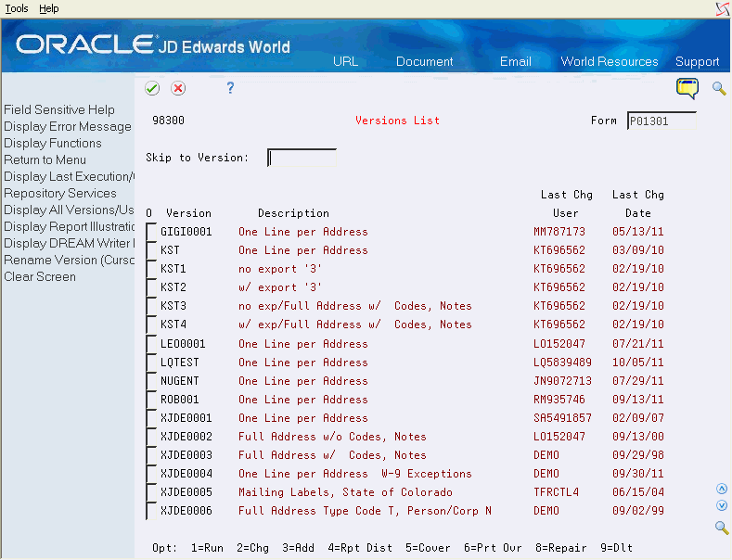The width and height of the screenshot is (732, 560).
Task: Click the green checkmark OK icon
Action: click(x=152, y=88)
